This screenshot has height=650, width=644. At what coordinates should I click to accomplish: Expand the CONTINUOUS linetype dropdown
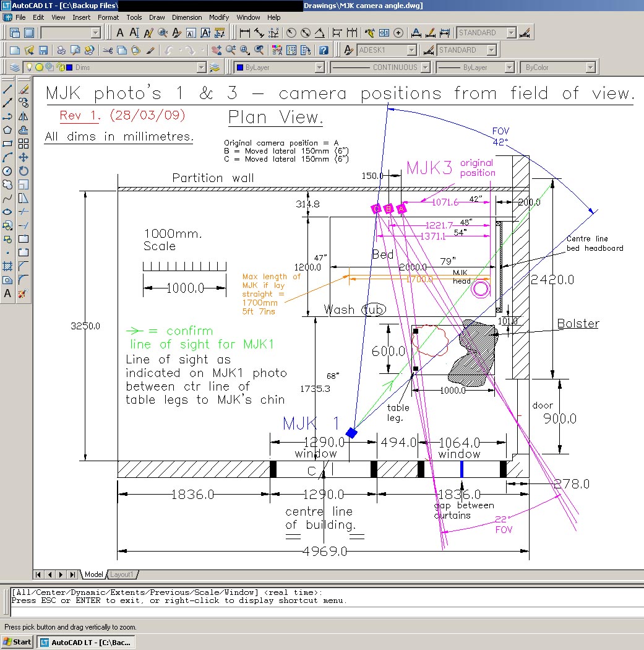[424, 67]
